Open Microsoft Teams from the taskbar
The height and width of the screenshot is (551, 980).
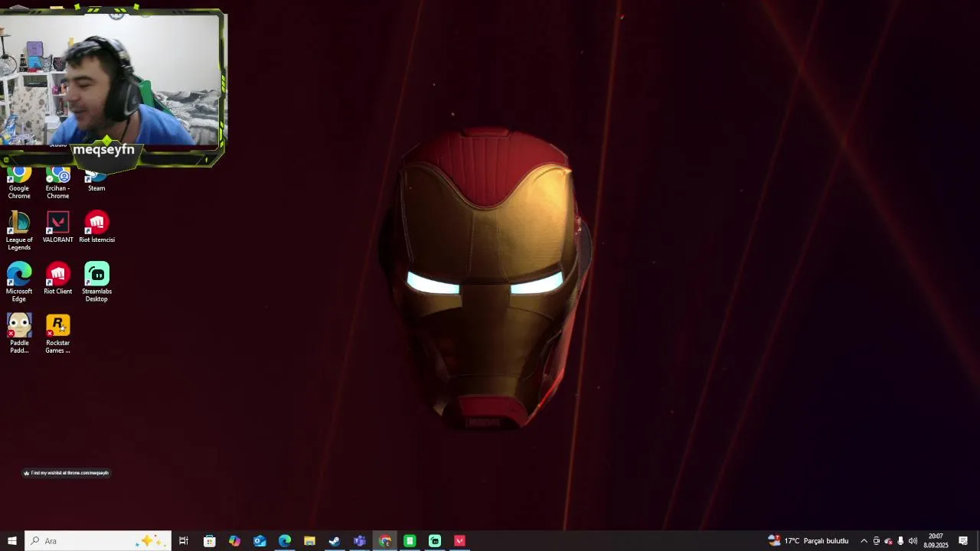point(360,541)
